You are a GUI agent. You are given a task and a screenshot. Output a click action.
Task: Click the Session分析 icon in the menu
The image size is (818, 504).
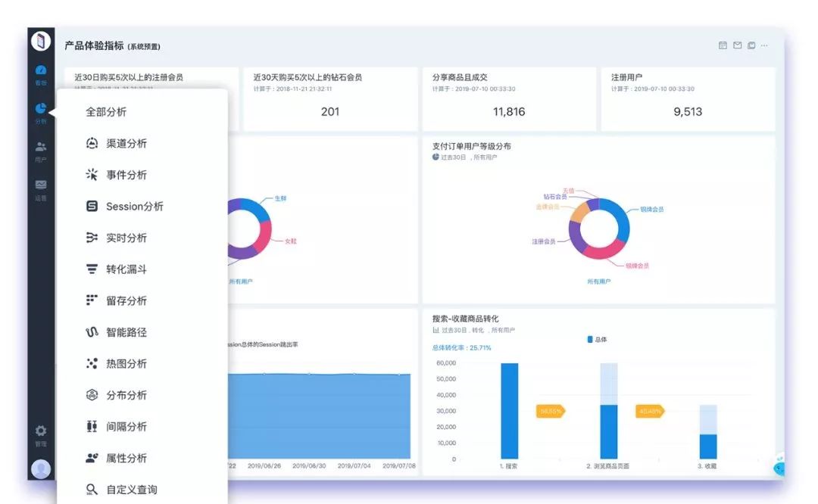92,206
